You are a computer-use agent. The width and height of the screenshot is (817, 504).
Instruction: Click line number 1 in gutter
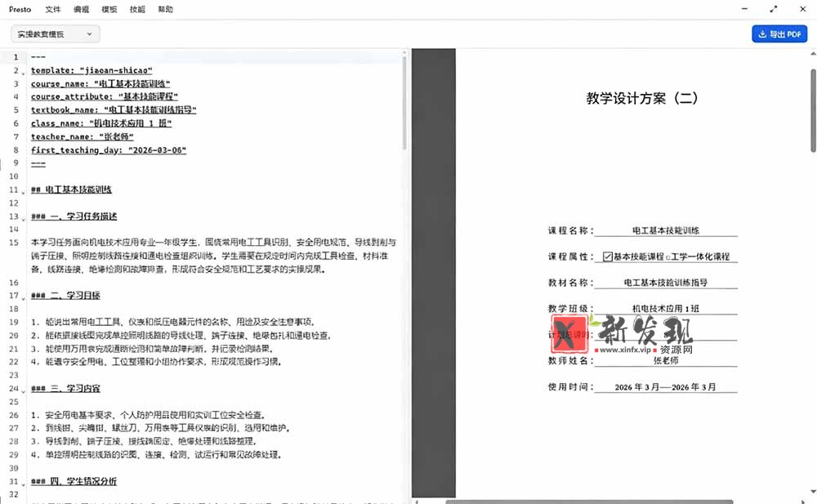tap(16, 57)
